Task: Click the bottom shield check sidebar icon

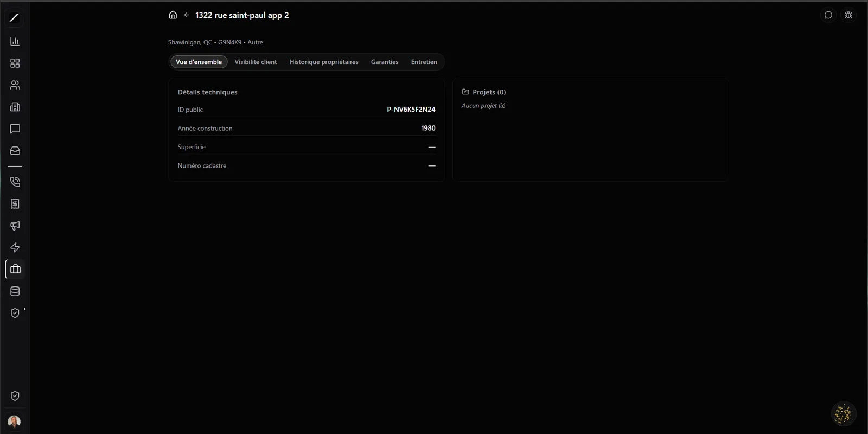Action: [15, 396]
